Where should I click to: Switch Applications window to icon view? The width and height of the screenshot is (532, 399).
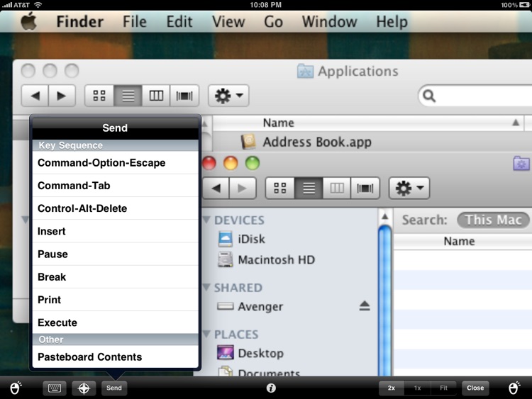click(x=99, y=96)
